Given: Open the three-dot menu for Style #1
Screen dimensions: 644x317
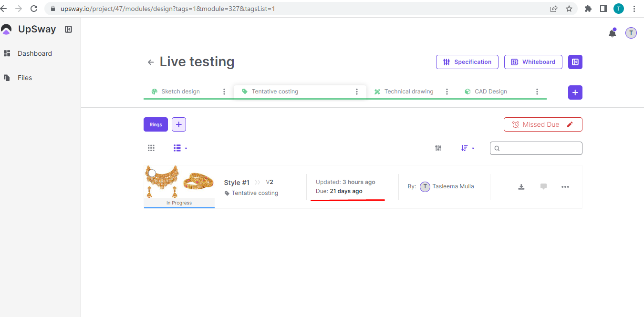Looking at the screenshot, I should point(565,187).
